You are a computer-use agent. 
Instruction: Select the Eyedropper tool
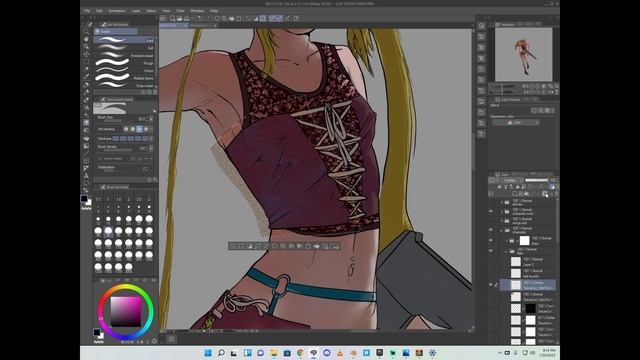point(86,77)
